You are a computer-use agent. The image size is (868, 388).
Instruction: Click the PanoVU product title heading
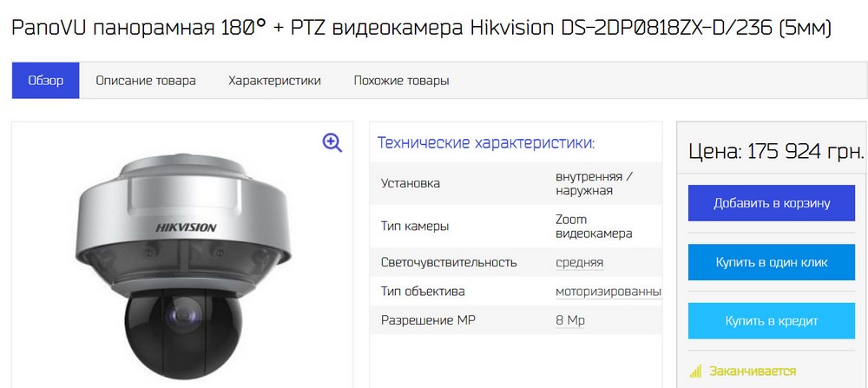[421, 27]
